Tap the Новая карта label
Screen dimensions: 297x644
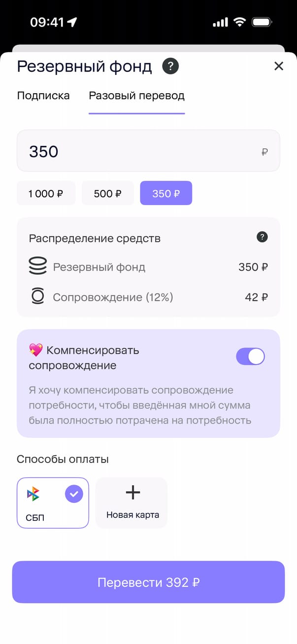tap(132, 515)
